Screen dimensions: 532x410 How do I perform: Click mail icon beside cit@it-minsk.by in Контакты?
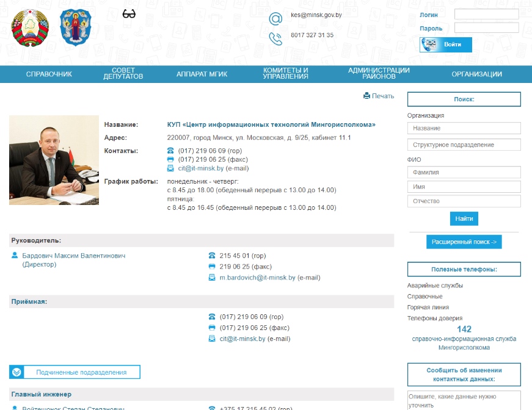(x=170, y=168)
